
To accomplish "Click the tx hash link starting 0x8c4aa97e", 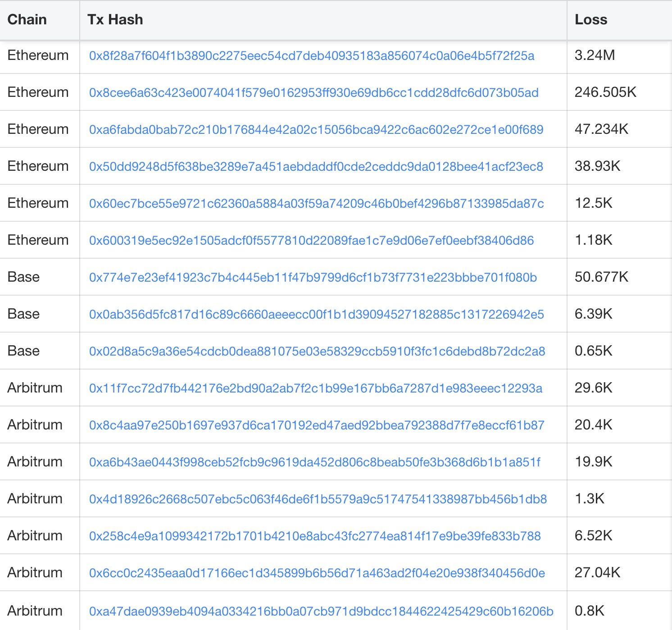I will pos(317,425).
